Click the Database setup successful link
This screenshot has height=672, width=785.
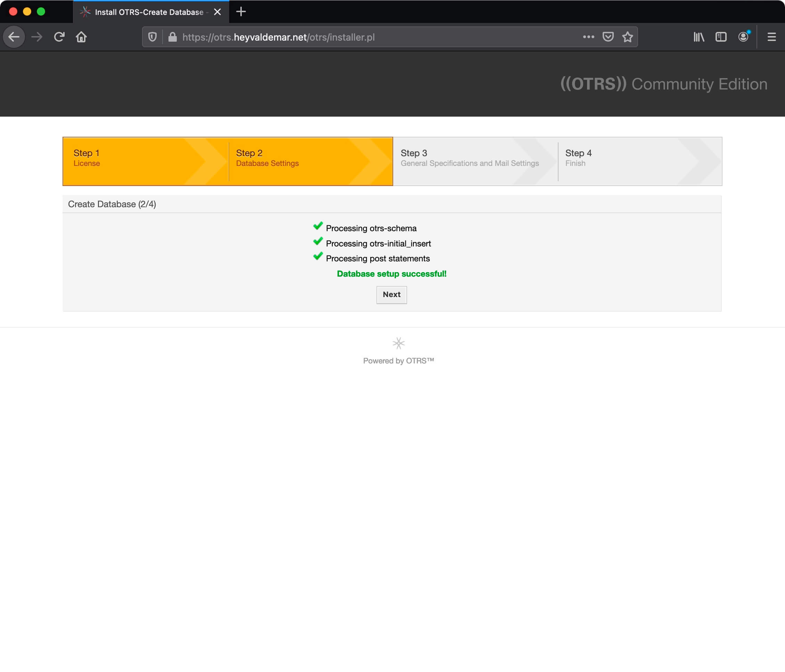coord(391,273)
